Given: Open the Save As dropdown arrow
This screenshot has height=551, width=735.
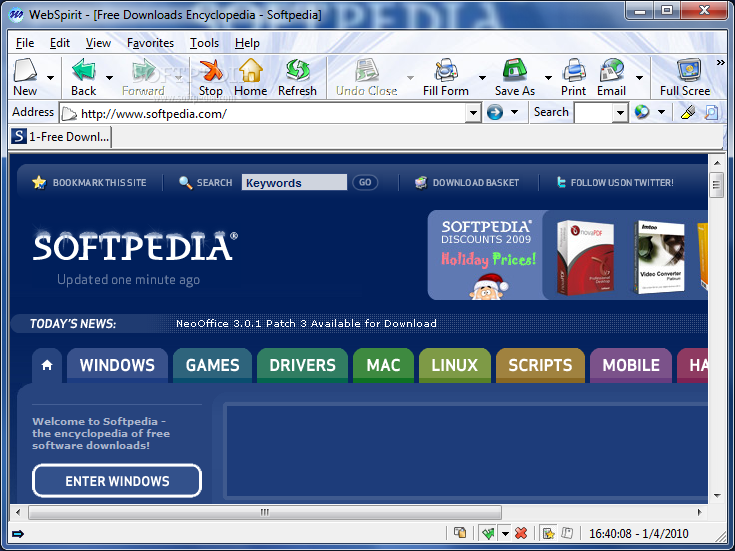Looking at the screenshot, I should (548, 78).
